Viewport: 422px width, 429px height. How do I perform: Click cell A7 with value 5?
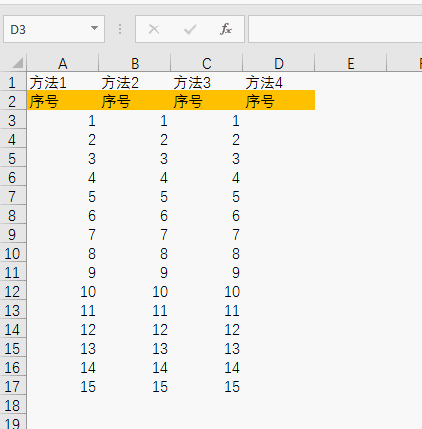63,196
